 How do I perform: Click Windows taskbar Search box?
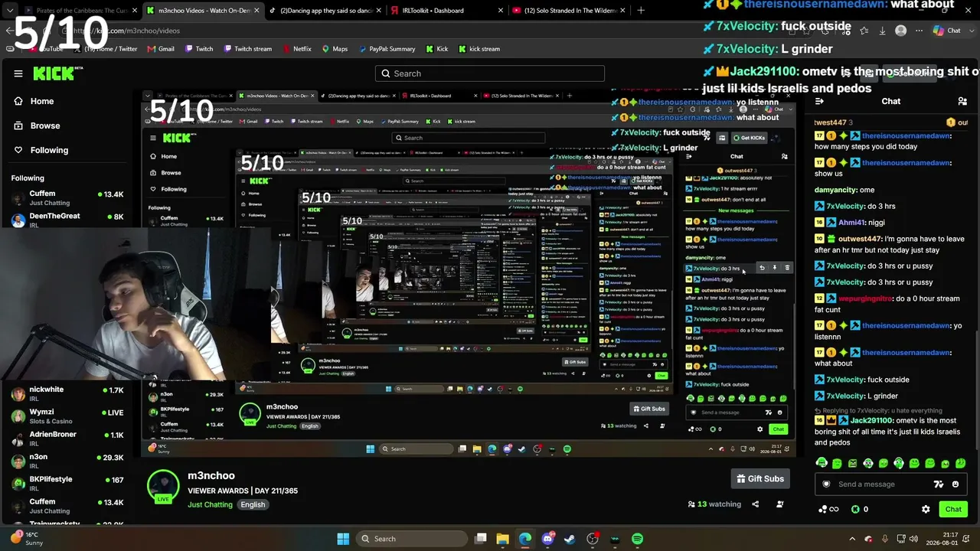pyautogui.click(x=413, y=539)
